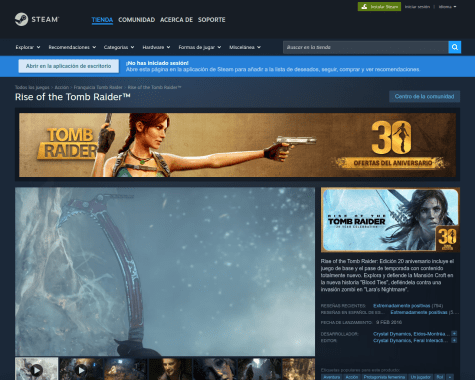
Task: Open Franquicia Tomb Raider breadcrumb
Action: point(98,87)
